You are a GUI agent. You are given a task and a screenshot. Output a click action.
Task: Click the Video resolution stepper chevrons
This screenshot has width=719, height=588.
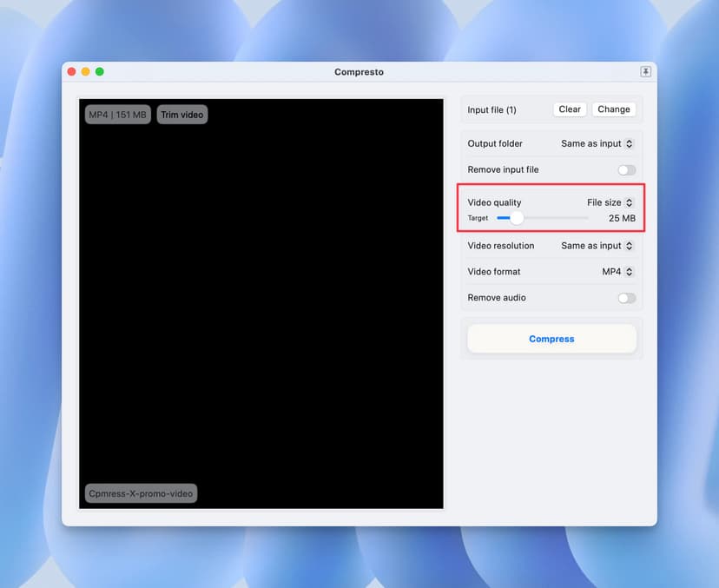coord(630,246)
